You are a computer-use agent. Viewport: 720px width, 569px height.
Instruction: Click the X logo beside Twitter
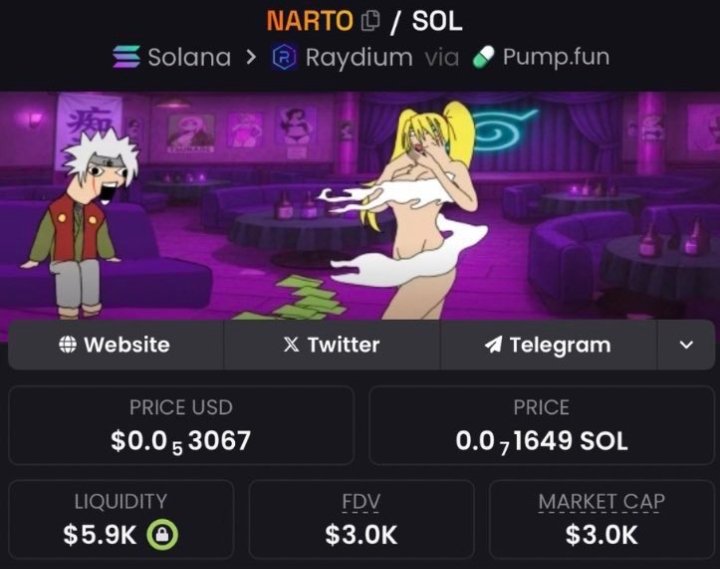(291, 344)
